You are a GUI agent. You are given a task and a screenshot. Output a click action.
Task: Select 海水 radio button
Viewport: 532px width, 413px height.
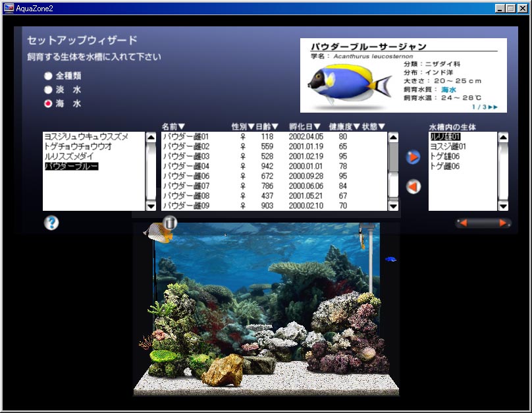point(48,103)
